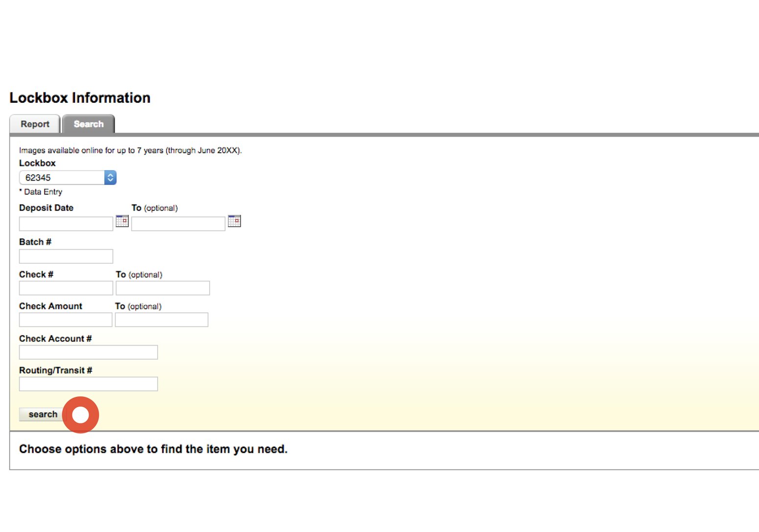Select the Search tab
Screen dimensions: 759x532
pyautogui.click(x=88, y=124)
